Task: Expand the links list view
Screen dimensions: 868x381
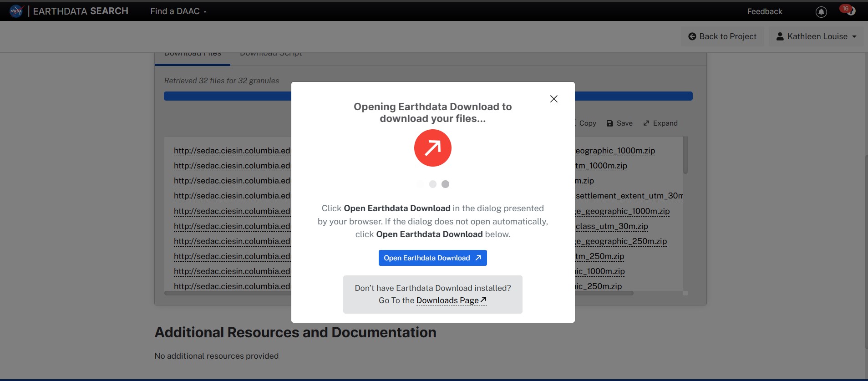Action: click(x=660, y=123)
